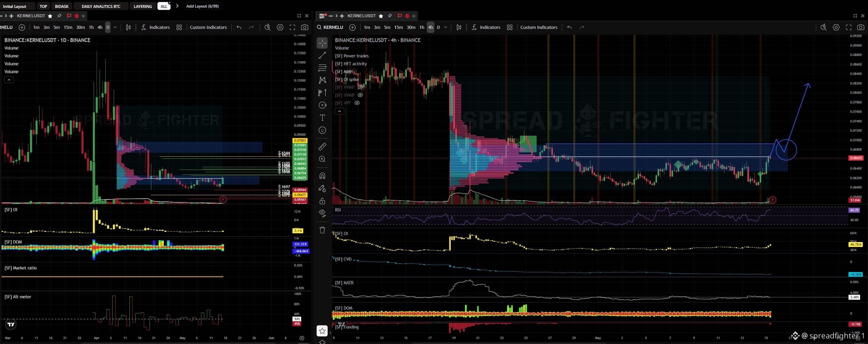The image size is (868, 344).
Task: Open the emoji icons tool
Action: (322, 130)
